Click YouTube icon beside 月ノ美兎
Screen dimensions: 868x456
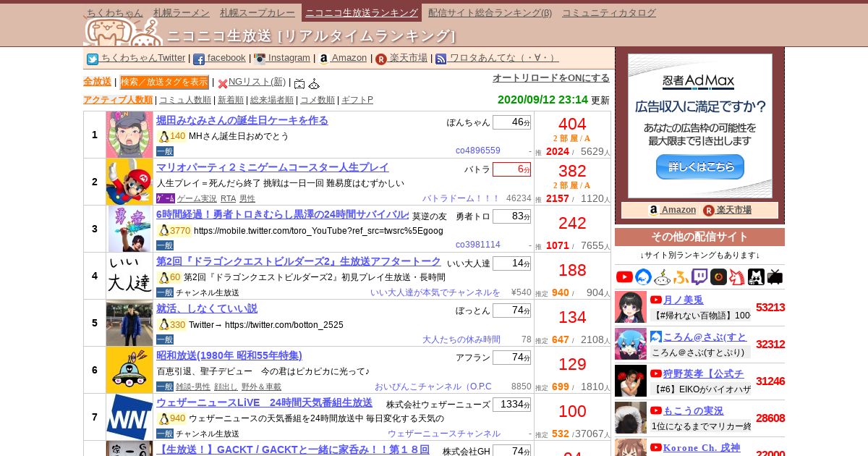click(x=656, y=300)
